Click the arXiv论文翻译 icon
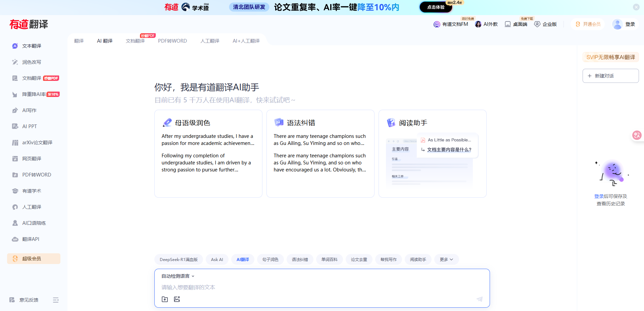The image size is (644, 311). coord(15,143)
